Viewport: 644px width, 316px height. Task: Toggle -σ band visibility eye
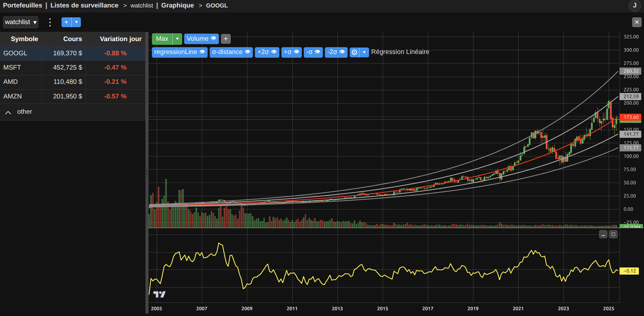click(x=317, y=52)
